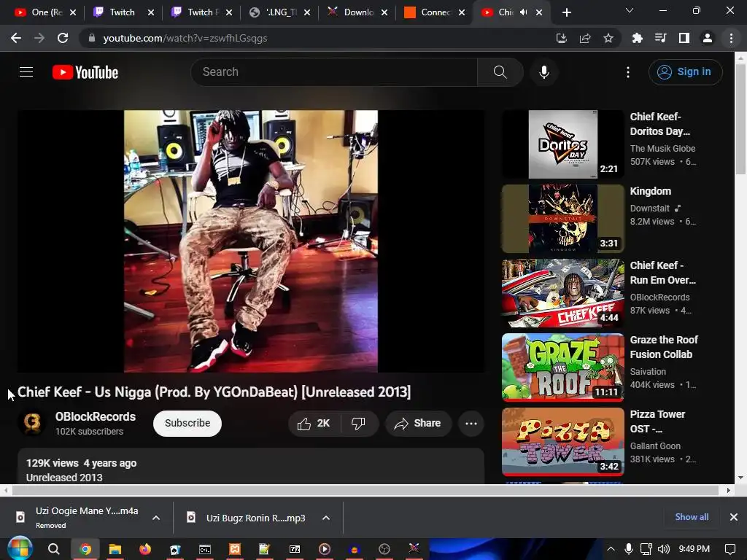
Task: Share the Chief Keef video
Action: coord(418,424)
